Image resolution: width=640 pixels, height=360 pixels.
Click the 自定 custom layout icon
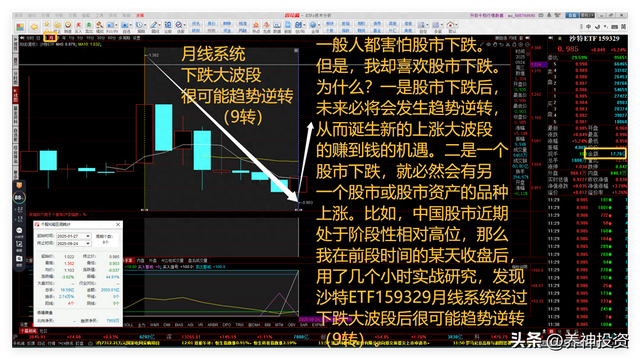[x=421, y=25]
